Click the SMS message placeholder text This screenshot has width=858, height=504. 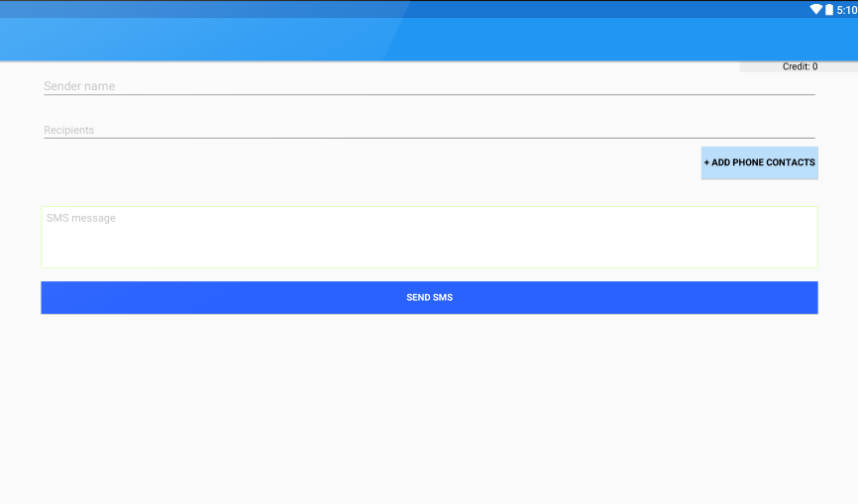click(81, 218)
